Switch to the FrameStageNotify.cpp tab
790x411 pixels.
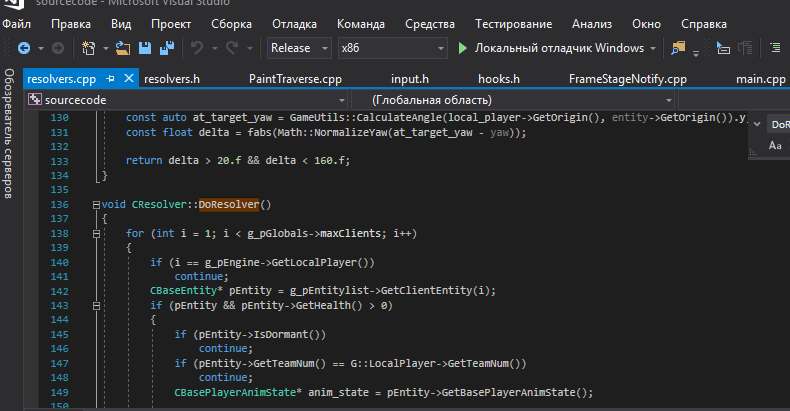point(628,78)
